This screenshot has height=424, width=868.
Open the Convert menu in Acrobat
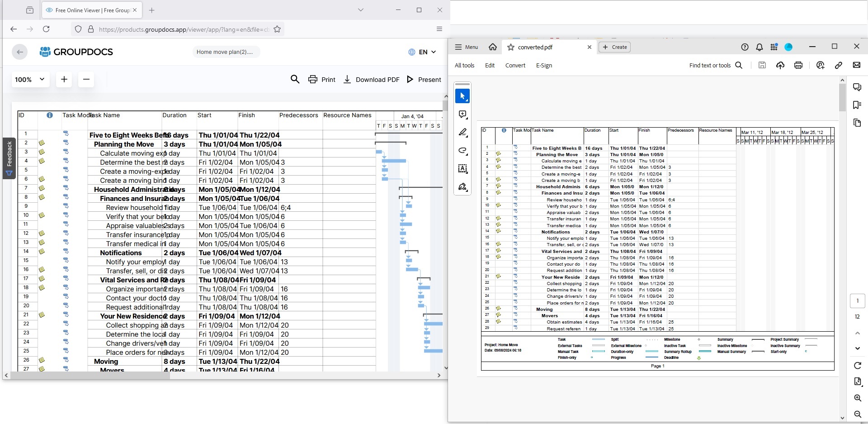515,66
